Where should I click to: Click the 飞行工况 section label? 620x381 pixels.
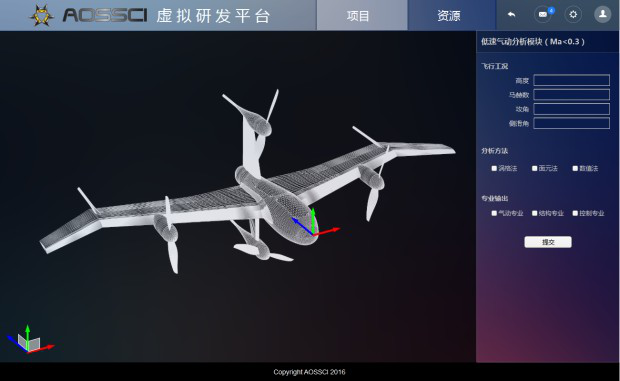[x=495, y=66]
